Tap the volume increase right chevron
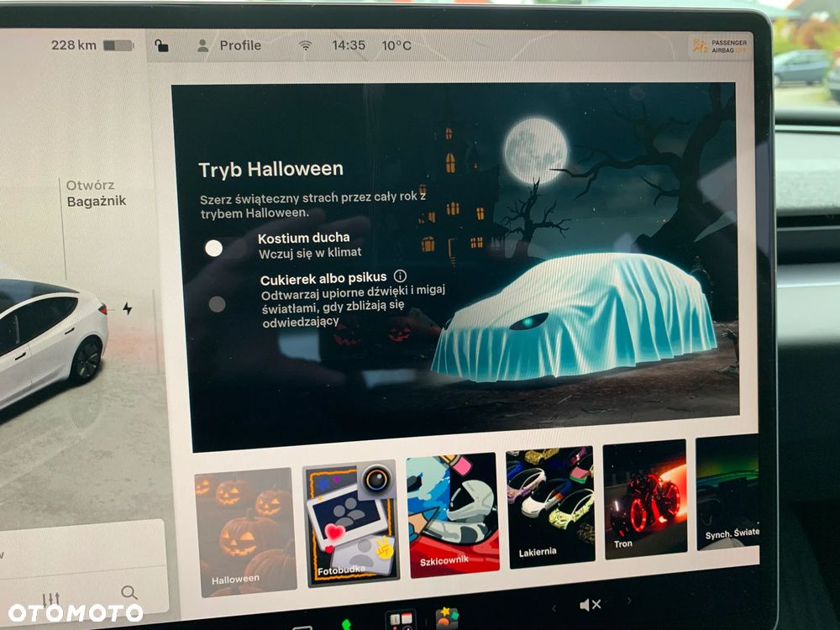The height and width of the screenshot is (630, 840). (629, 601)
